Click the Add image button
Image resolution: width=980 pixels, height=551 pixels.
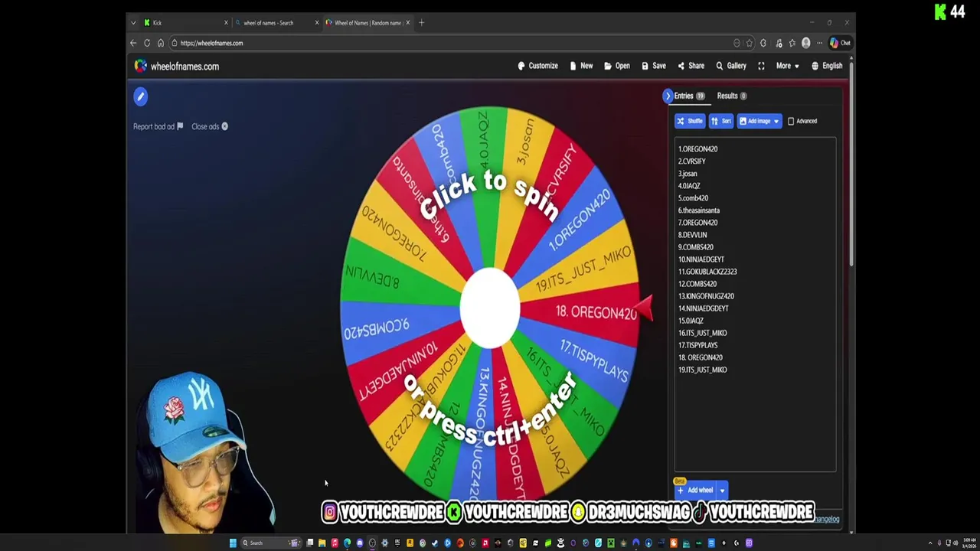tap(755, 121)
